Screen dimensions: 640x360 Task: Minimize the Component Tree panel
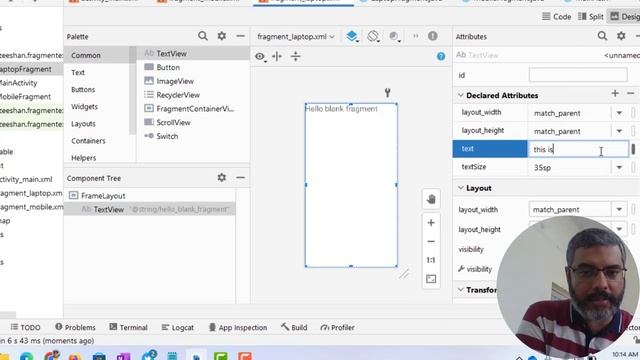(240, 178)
